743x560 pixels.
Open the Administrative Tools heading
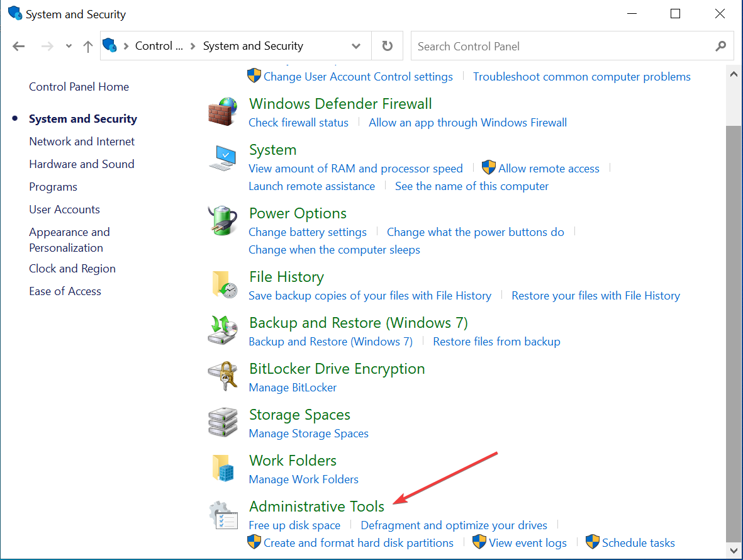tap(316, 507)
